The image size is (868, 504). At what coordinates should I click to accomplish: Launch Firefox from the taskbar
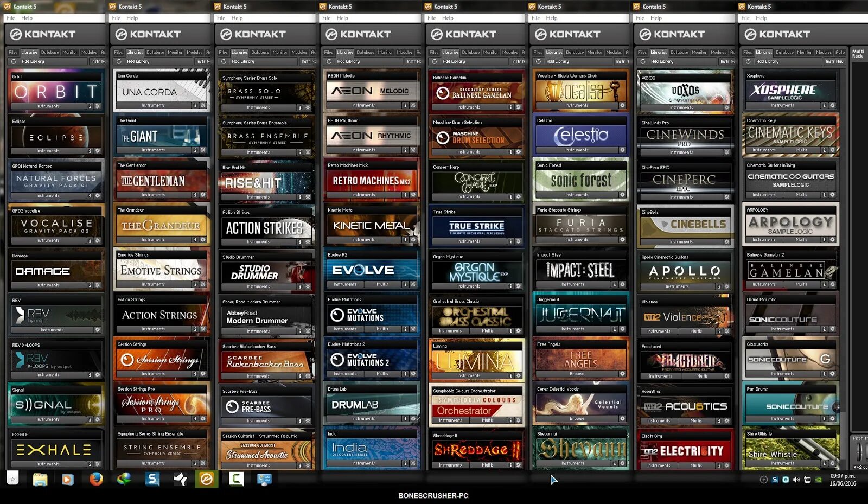[x=95, y=479]
